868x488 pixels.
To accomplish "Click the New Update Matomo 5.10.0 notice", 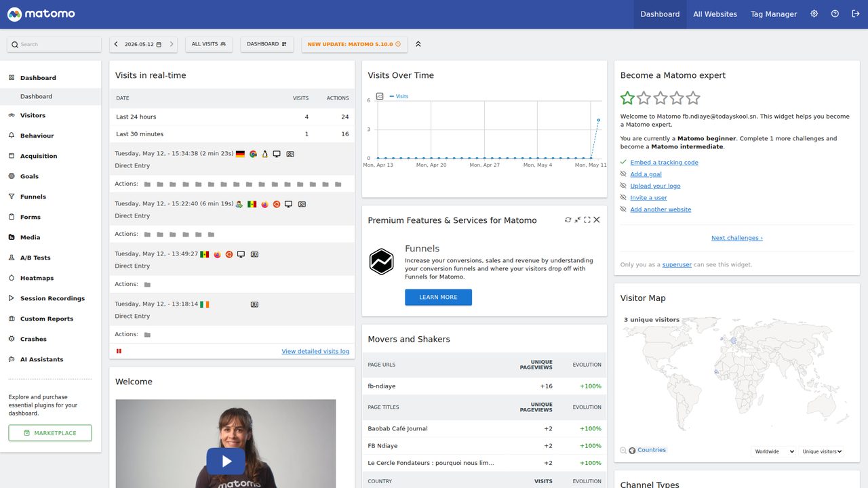I will coord(354,44).
